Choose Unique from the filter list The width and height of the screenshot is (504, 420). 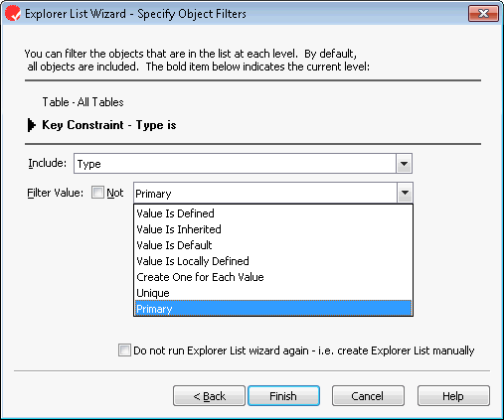273,293
